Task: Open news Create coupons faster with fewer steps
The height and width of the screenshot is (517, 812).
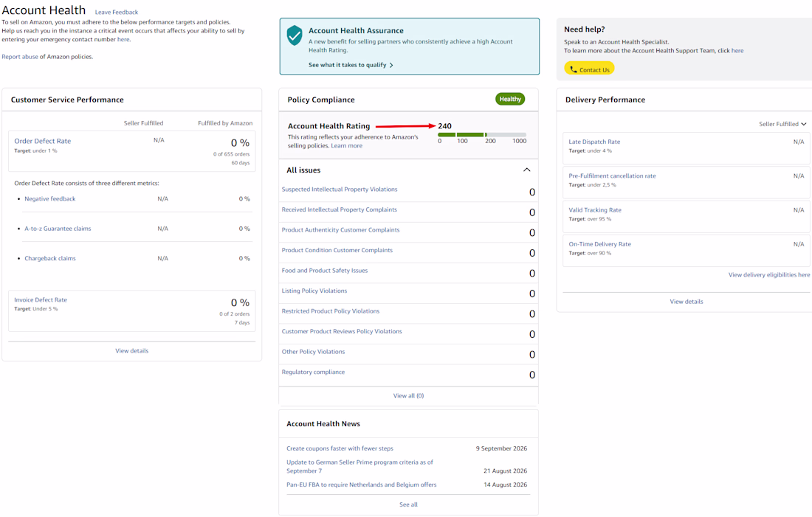Action: click(x=340, y=448)
